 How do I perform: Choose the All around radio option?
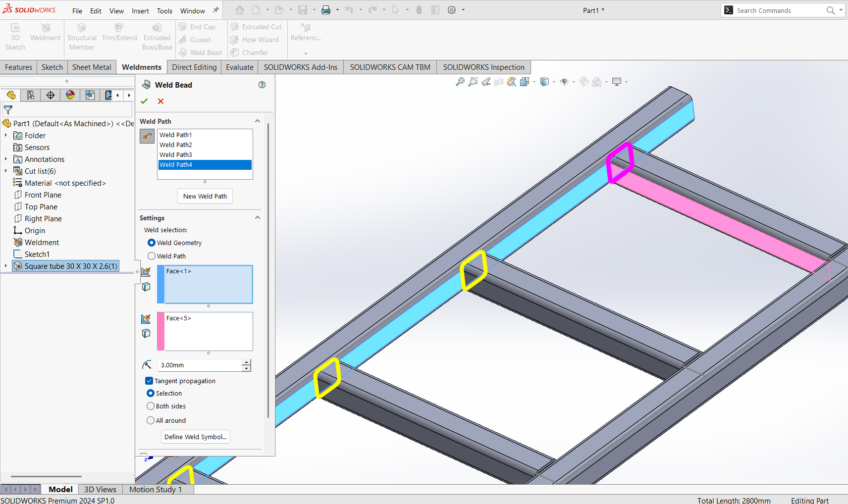[151, 420]
